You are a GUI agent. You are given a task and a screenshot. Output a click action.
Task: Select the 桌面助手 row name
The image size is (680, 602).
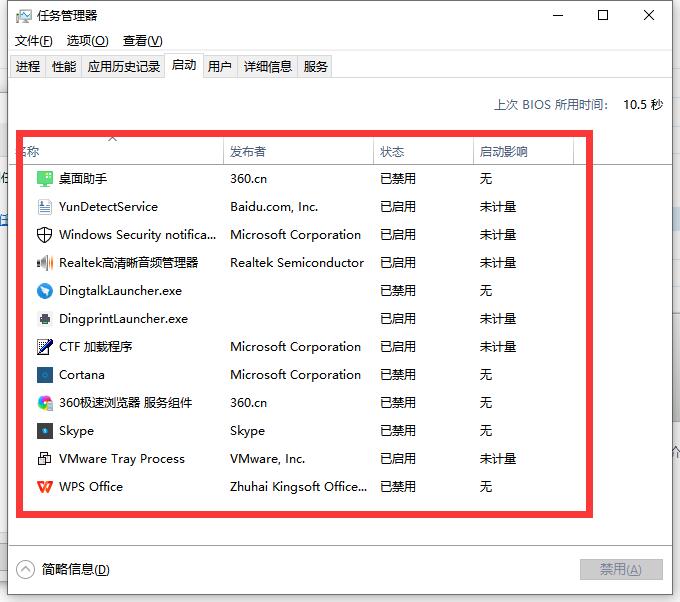tap(83, 179)
